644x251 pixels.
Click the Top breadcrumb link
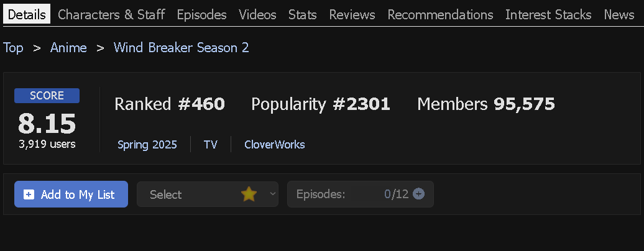pos(14,48)
